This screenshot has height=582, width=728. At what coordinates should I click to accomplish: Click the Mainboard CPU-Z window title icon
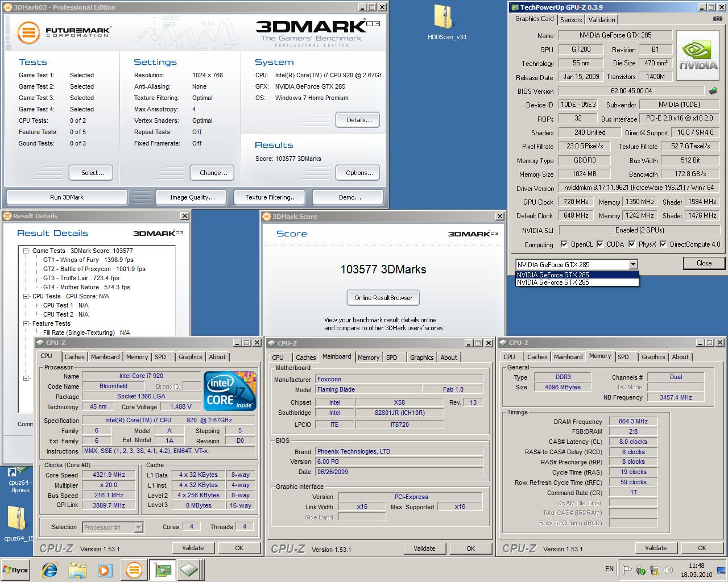coord(271,343)
